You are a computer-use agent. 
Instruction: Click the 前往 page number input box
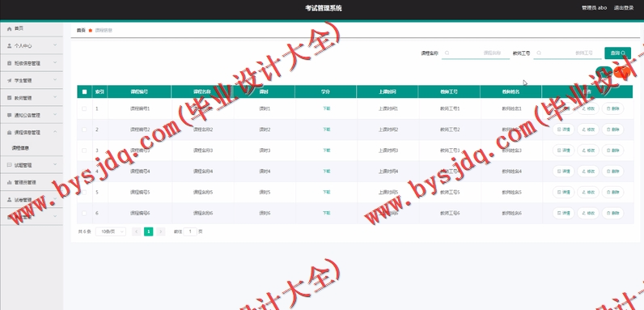click(190, 231)
